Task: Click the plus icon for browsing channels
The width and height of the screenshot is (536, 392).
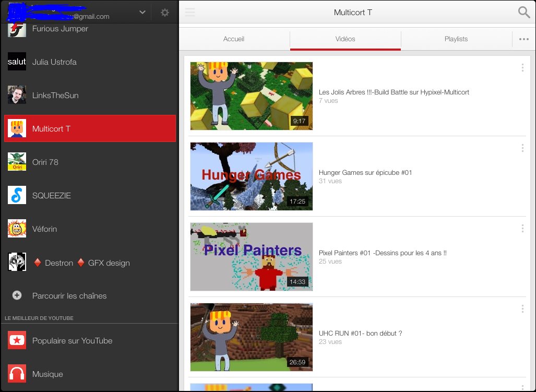Action: 17,295
